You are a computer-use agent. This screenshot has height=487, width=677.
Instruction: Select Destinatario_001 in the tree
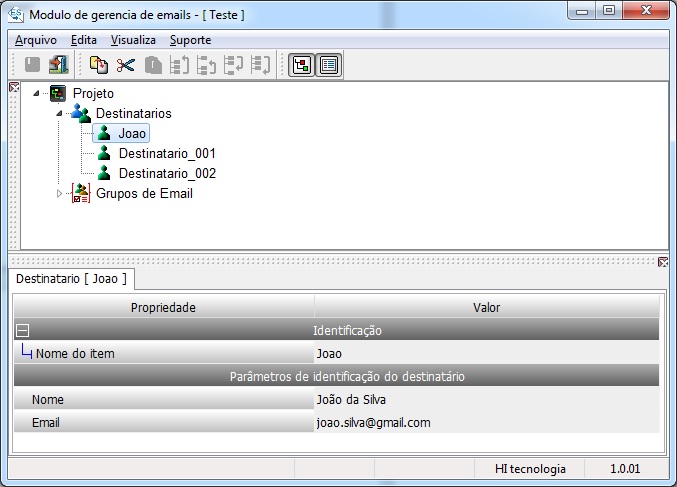click(x=167, y=153)
